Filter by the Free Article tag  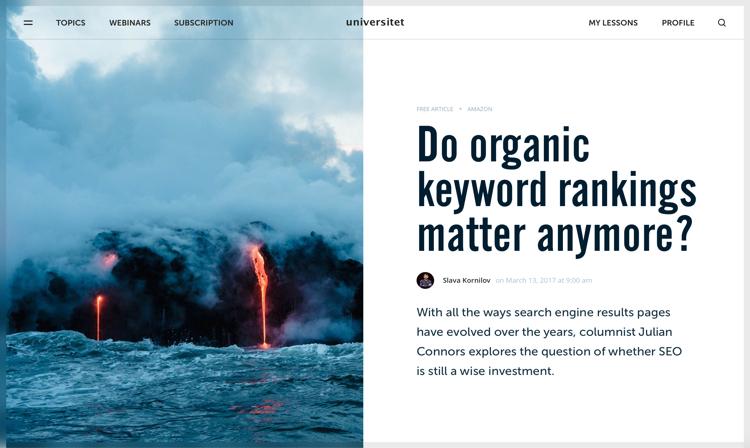click(x=435, y=109)
